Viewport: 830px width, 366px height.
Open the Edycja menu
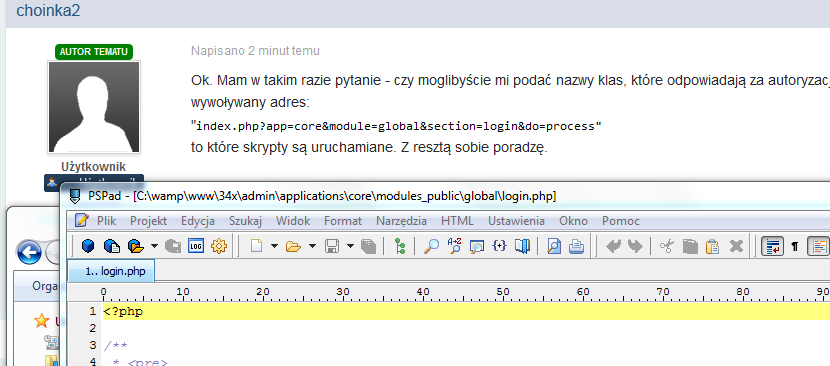coord(197,221)
